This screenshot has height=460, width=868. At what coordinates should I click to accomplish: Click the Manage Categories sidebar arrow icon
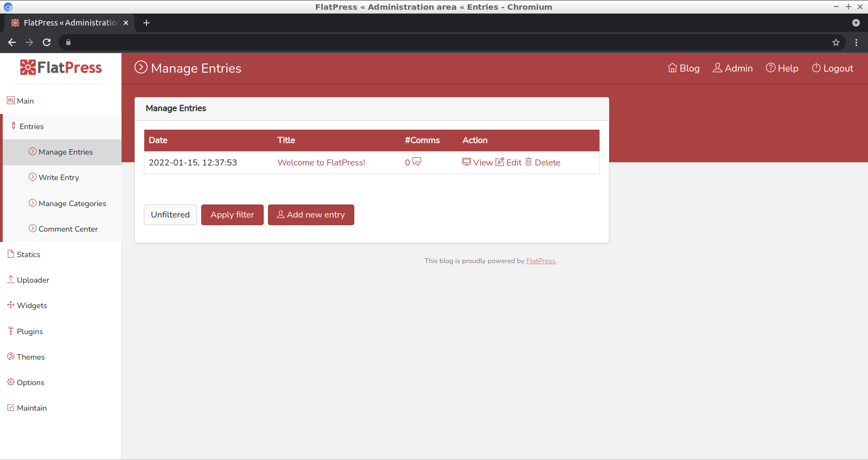(x=33, y=203)
